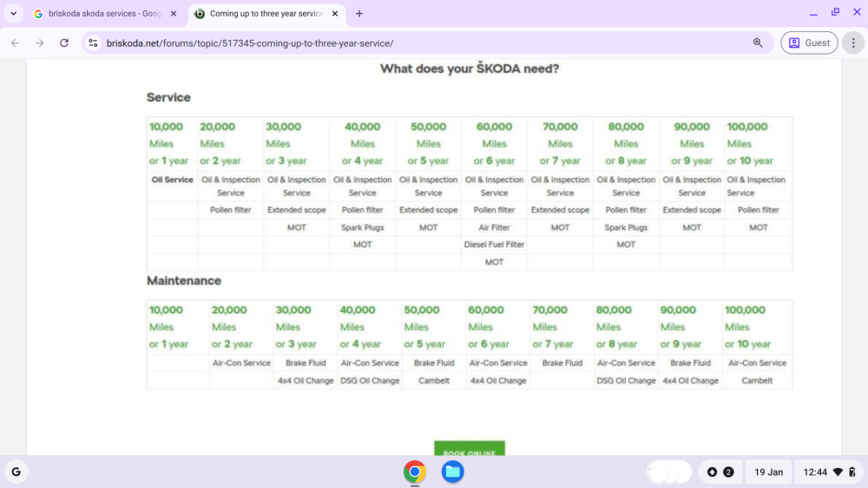Close the briskoda skoda services tab
The image size is (868, 488).
point(174,14)
